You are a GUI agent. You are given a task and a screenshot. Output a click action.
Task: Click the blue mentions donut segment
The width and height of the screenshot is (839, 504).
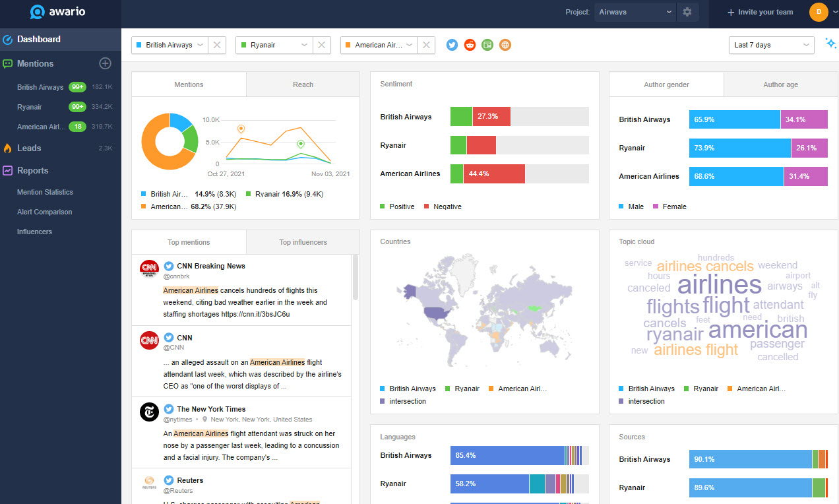point(181,122)
